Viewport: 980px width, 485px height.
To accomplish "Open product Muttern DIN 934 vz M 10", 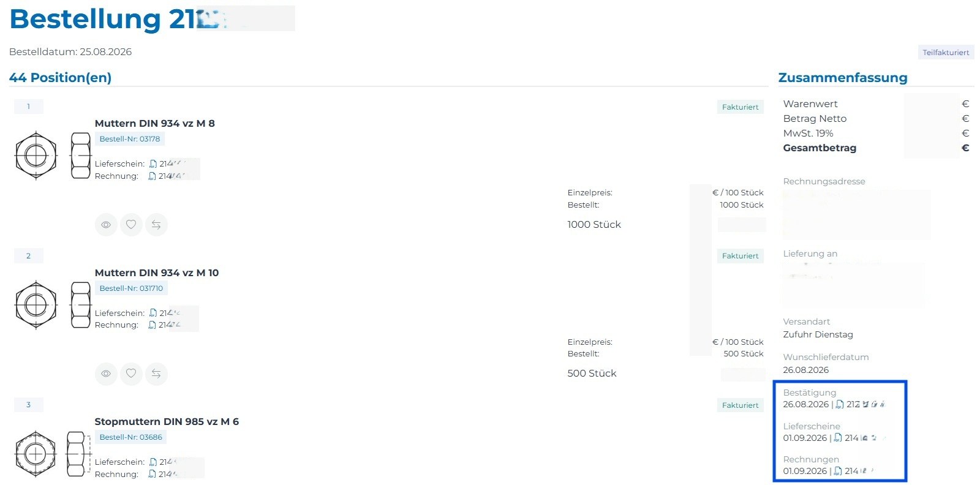I will [157, 273].
